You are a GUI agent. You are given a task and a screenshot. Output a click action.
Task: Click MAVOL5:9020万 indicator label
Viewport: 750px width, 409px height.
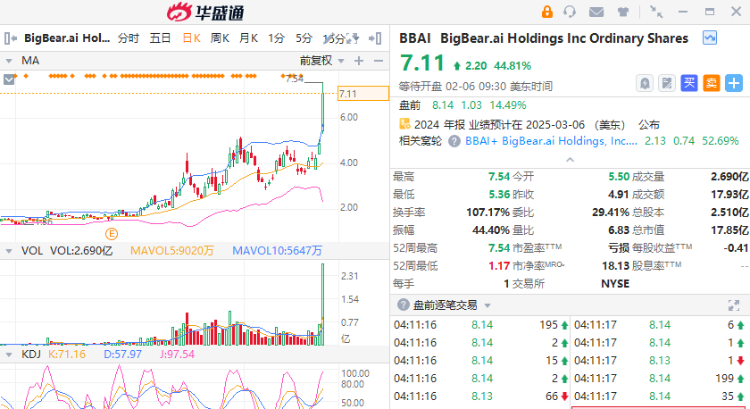(172, 251)
